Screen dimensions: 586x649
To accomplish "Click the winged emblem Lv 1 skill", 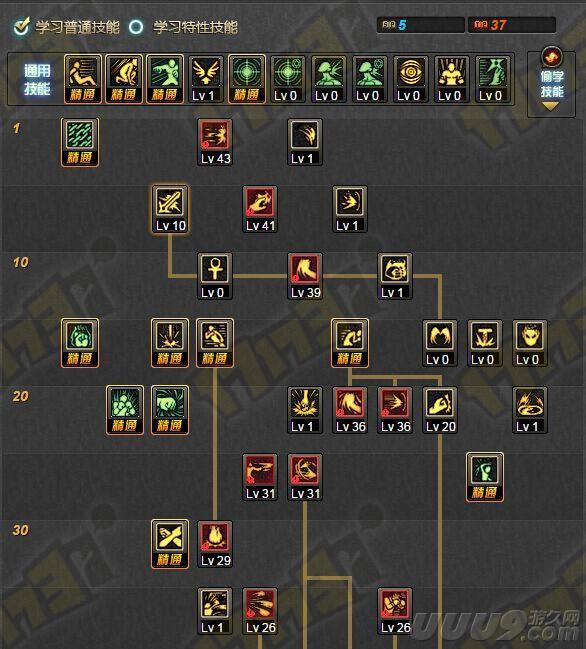I will click(206, 79).
